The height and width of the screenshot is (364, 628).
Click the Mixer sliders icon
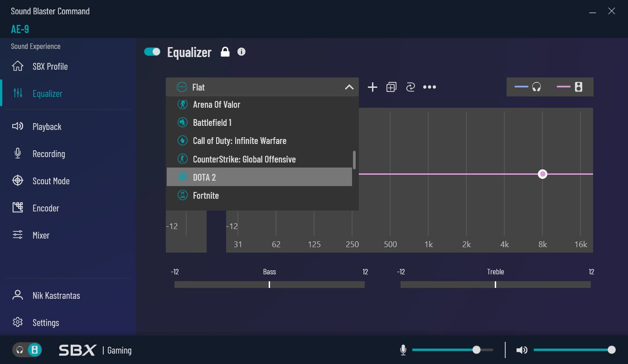18,235
